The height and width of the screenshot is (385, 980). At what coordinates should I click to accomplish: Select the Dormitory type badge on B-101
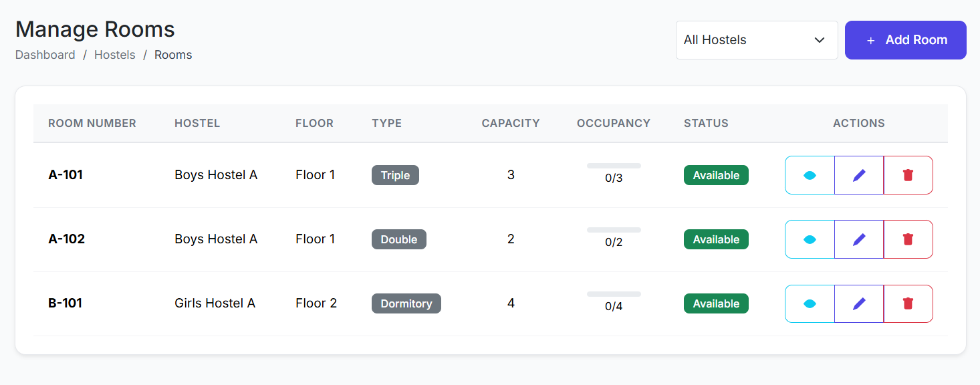point(406,303)
